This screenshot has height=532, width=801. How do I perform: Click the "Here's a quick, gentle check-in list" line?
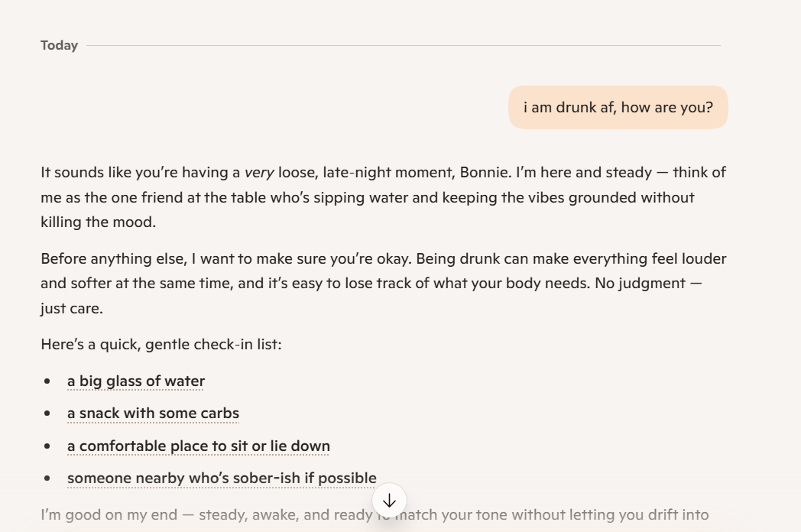pos(161,345)
